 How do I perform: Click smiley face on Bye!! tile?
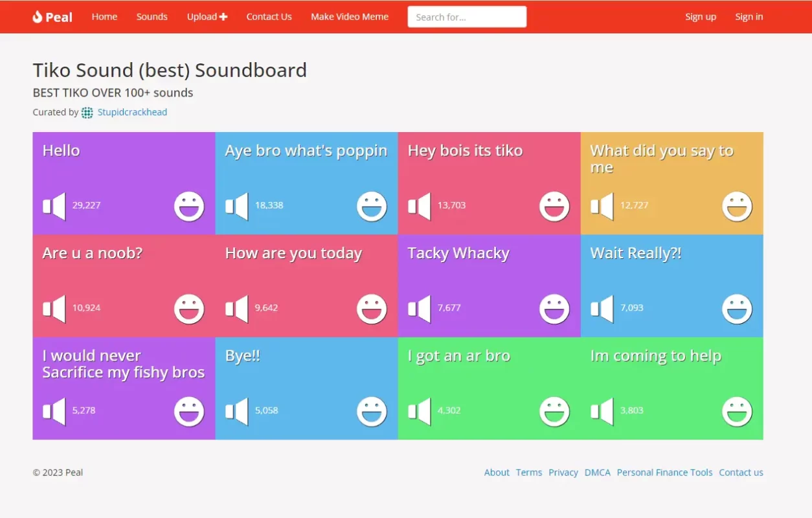pyautogui.click(x=372, y=412)
